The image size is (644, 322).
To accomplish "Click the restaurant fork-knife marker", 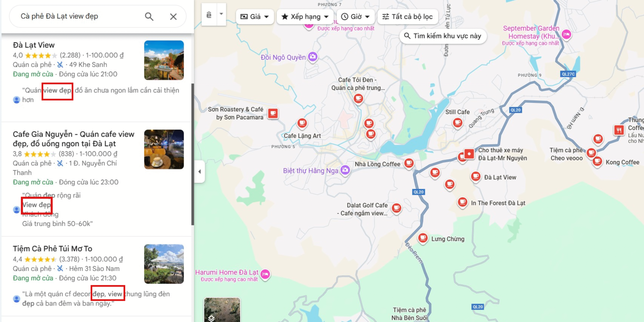I will [619, 130].
